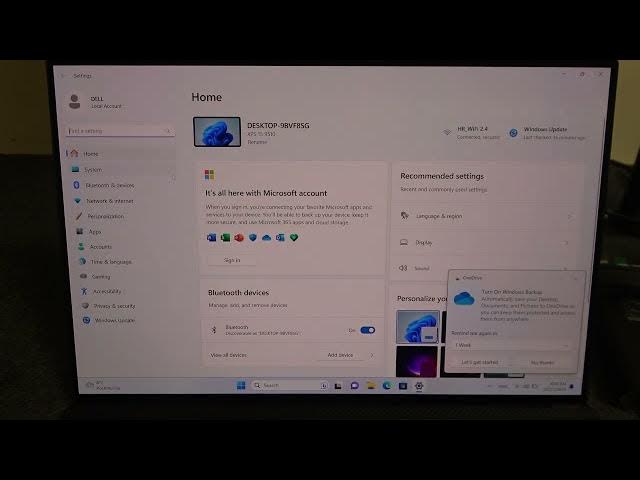Viewport: 640px width, 480px height.
Task: Open the Chat app on the taskbar
Action: click(354, 385)
